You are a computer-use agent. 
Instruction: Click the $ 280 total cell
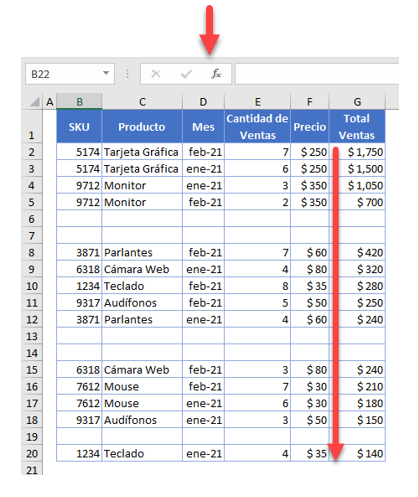(357, 286)
